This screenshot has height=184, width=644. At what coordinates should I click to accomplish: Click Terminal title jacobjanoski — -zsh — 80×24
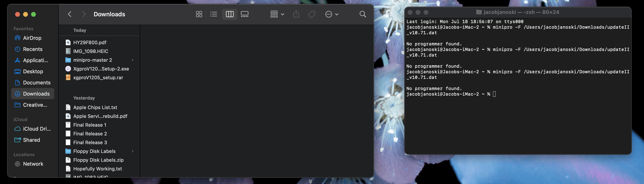coord(521,12)
